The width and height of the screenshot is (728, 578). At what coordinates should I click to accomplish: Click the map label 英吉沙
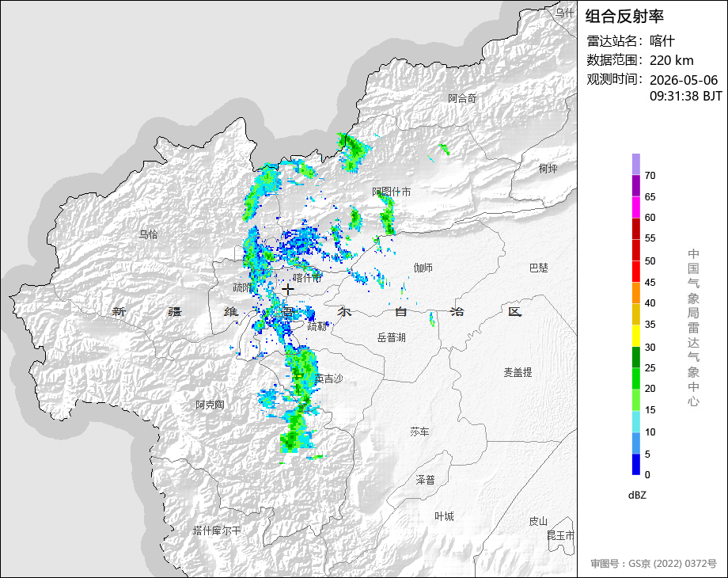329,378
